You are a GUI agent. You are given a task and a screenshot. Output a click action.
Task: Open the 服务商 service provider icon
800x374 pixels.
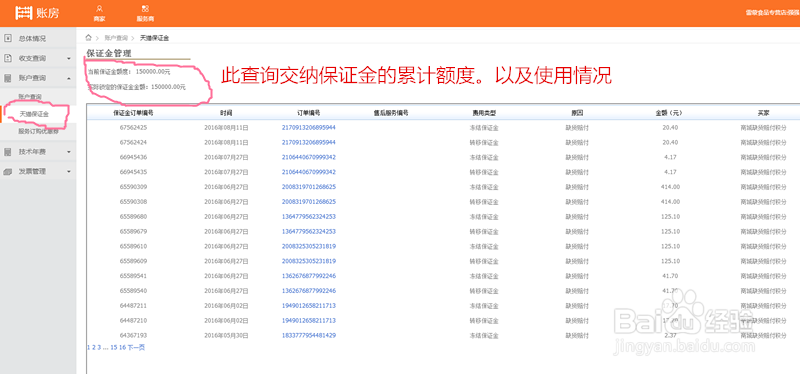(x=145, y=9)
